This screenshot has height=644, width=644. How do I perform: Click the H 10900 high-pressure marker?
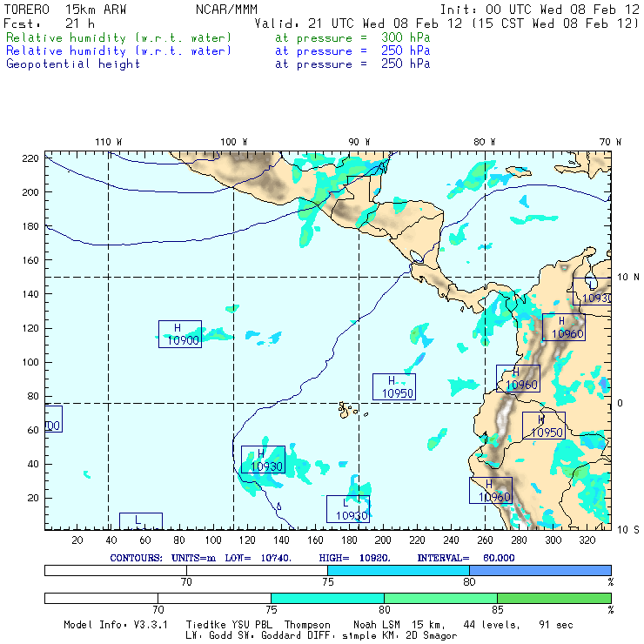click(180, 334)
